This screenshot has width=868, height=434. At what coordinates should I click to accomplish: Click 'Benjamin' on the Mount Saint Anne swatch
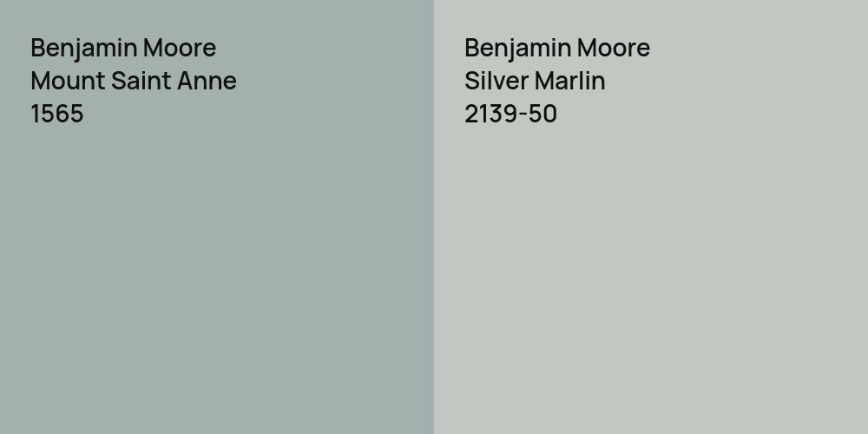pos(84,48)
